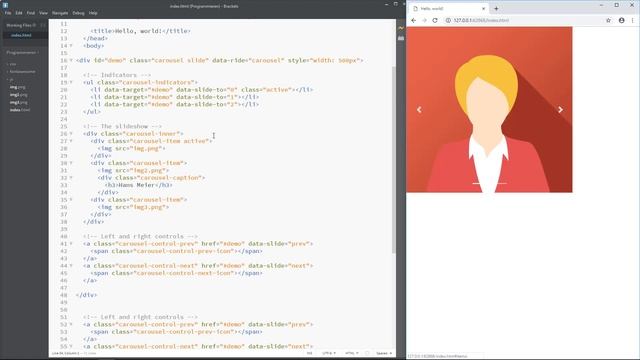Click the 'The slideshow' comment line

(x=122, y=127)
